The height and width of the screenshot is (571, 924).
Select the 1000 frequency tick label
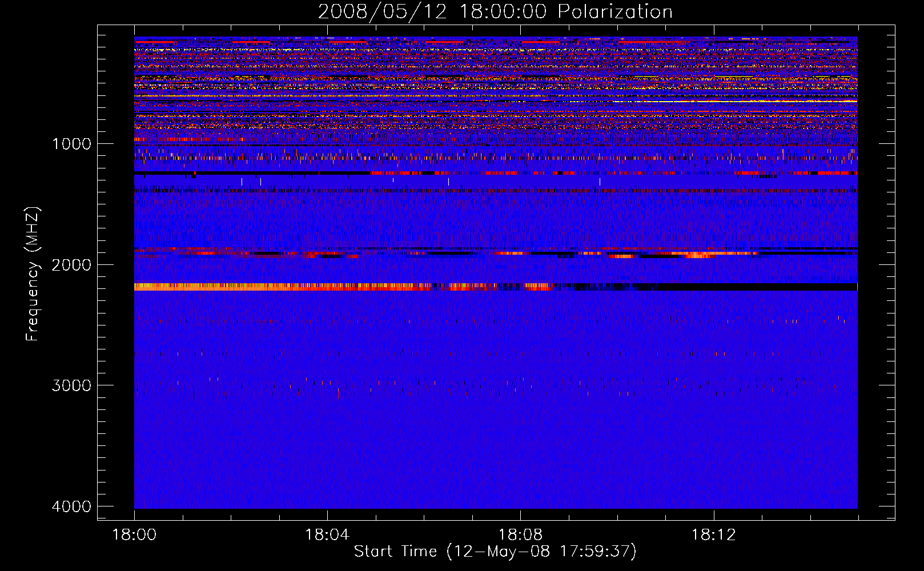pyautogui.click(x=71, y=143)
